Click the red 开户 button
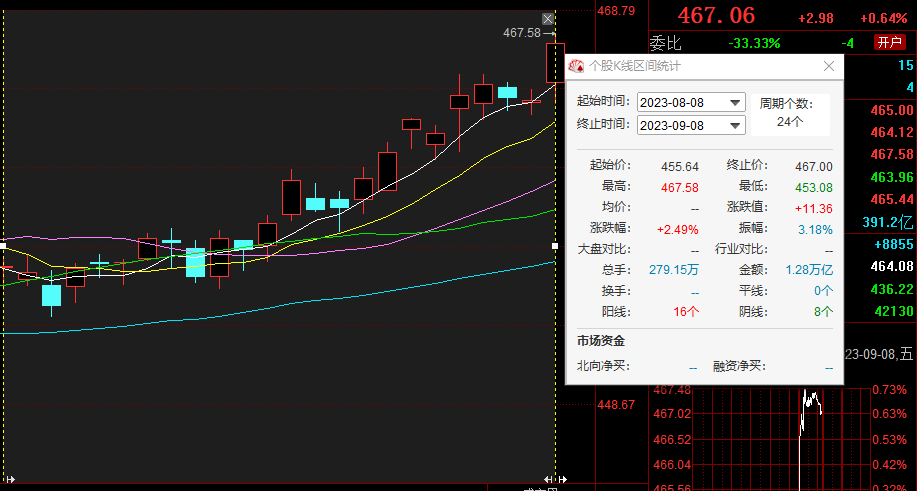917x491 pixels. [890, 42]
